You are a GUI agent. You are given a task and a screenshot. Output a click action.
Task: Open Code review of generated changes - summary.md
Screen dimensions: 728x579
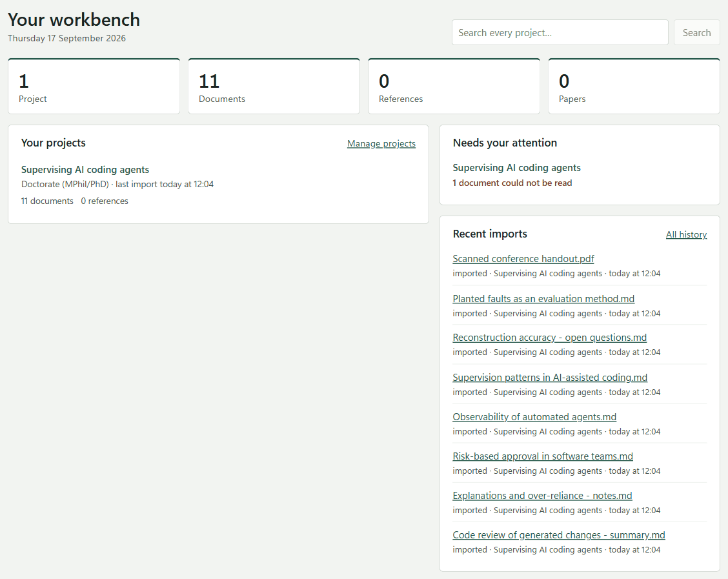pyautogui.click(x=558, y=535)
